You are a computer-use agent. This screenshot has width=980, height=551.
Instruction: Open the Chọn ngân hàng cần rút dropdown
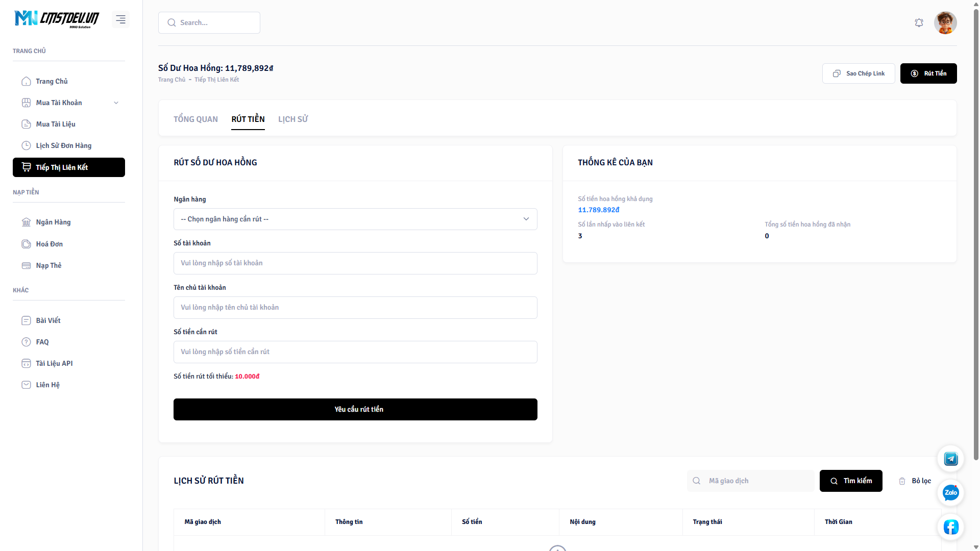click(355, 219)
